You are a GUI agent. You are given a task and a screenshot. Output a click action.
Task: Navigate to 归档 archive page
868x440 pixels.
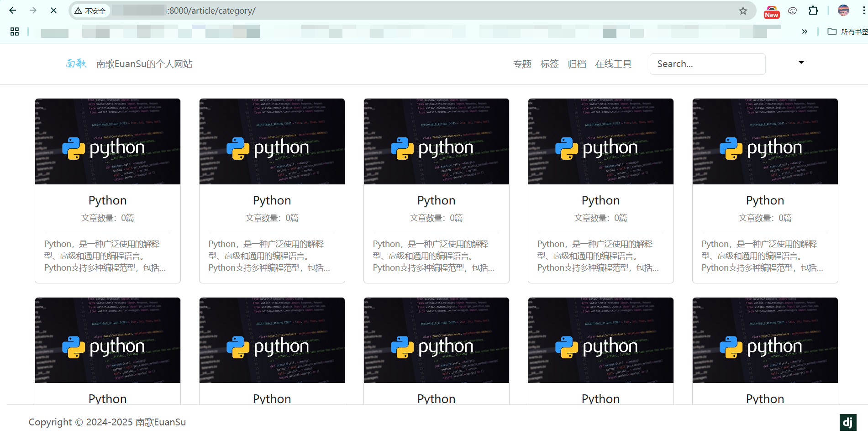tap(577, 64)
